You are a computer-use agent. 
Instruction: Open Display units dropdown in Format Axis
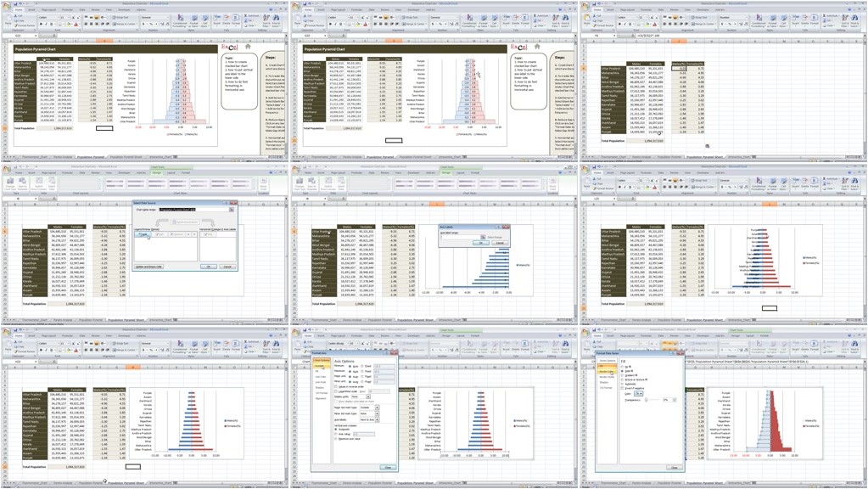click(368, 397)
